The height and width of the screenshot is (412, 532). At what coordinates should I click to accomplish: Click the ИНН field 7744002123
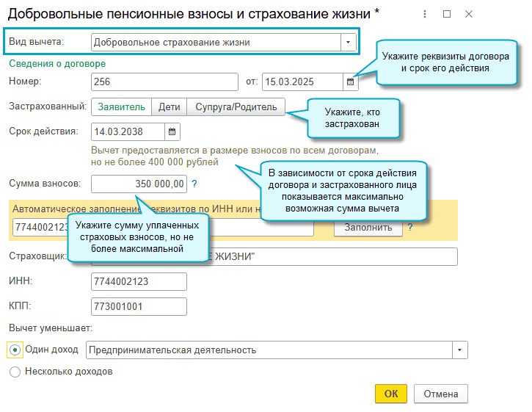click(x=139, y=281)
